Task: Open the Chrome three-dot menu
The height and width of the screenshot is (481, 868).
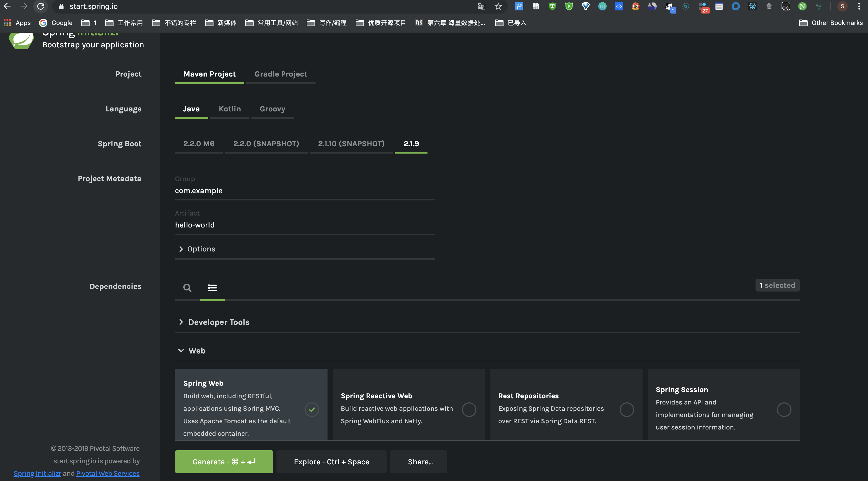Action: pos(859,7)
